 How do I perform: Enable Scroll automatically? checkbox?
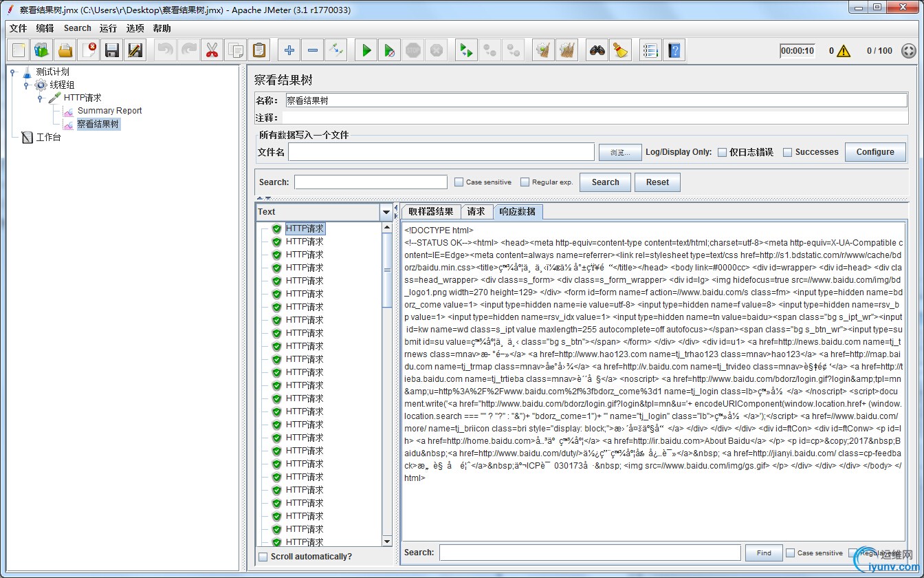[x=263, y=557]
